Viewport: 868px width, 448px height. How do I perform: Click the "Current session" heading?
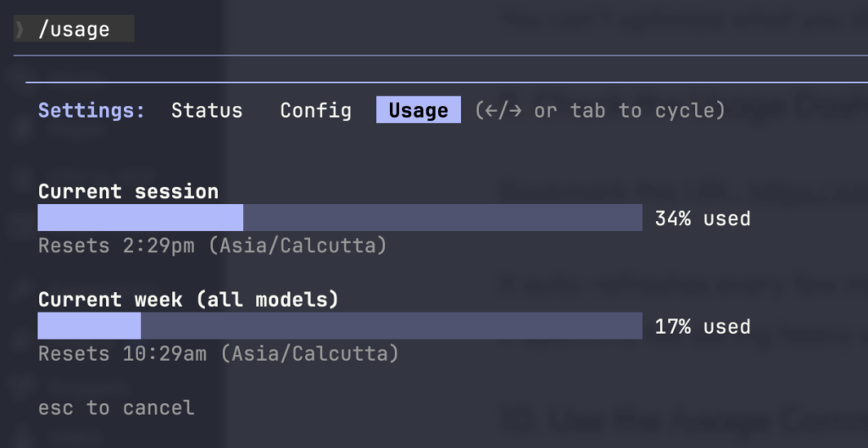(128, 191)
